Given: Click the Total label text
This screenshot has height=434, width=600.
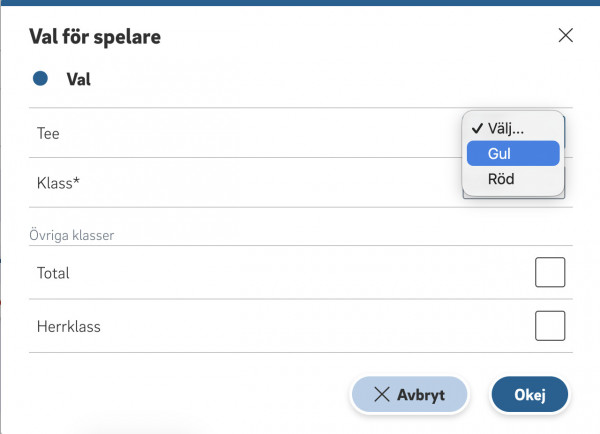Looking at the screenshot, I should [53, 272].
